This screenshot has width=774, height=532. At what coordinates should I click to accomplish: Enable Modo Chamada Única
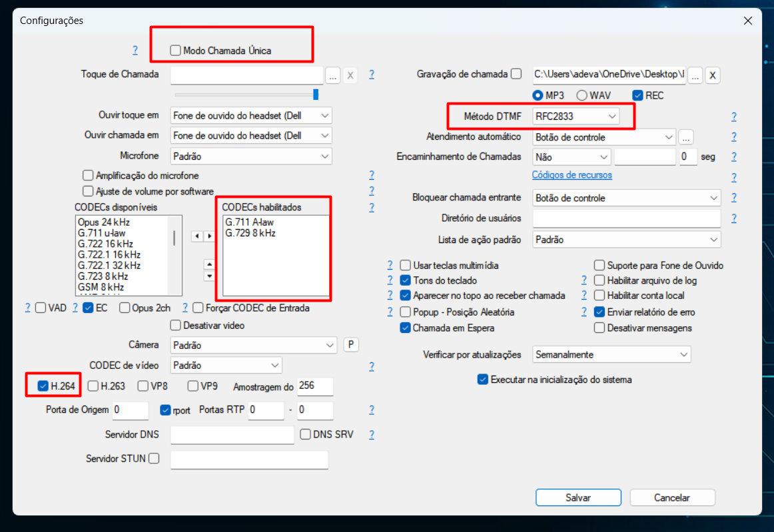point(175,48)
